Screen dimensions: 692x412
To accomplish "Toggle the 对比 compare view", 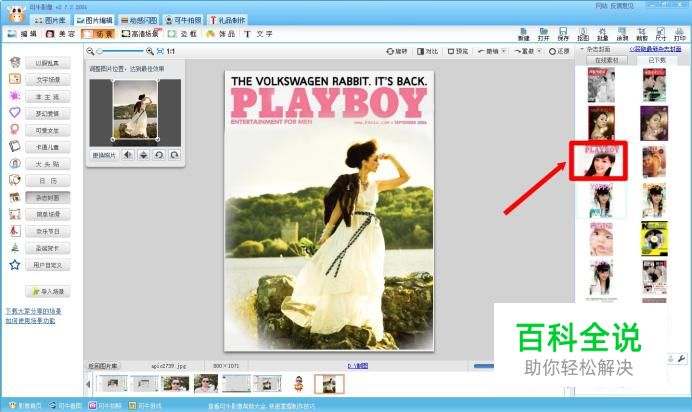I will 427,51.
